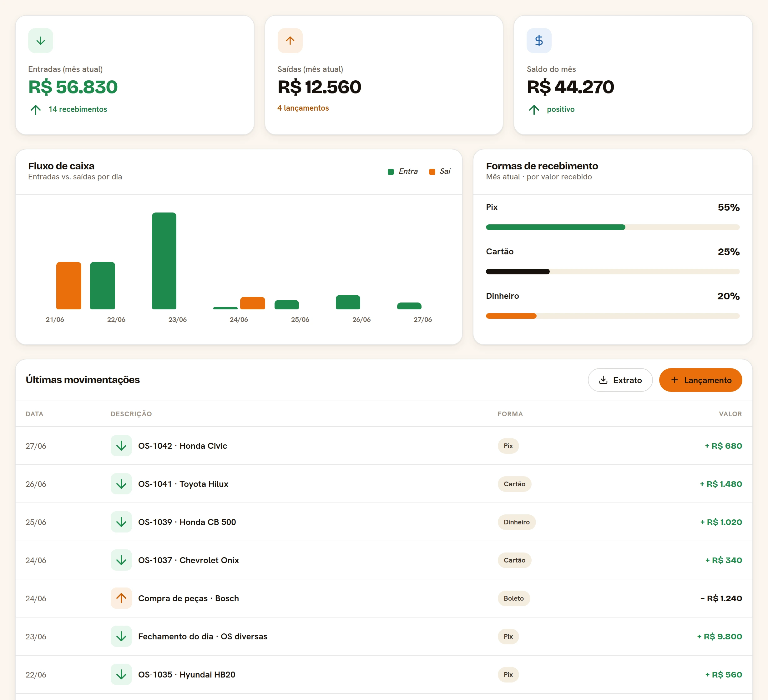Click the 20% Dinheiro percentage
This screenshot has width=768, height=700.
tap(728, 296)
